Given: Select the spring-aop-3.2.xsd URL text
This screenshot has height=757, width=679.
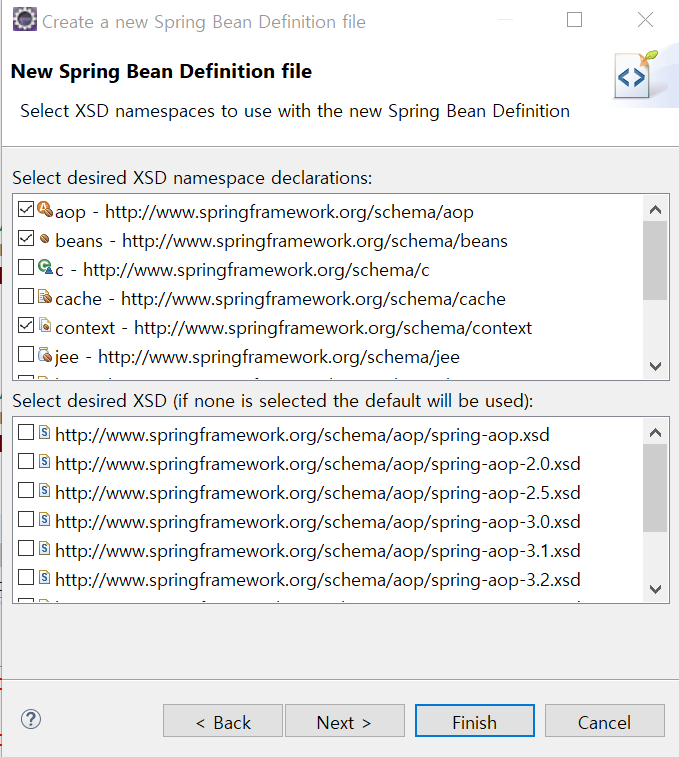Looking at the screenshot, I should 318,579.
